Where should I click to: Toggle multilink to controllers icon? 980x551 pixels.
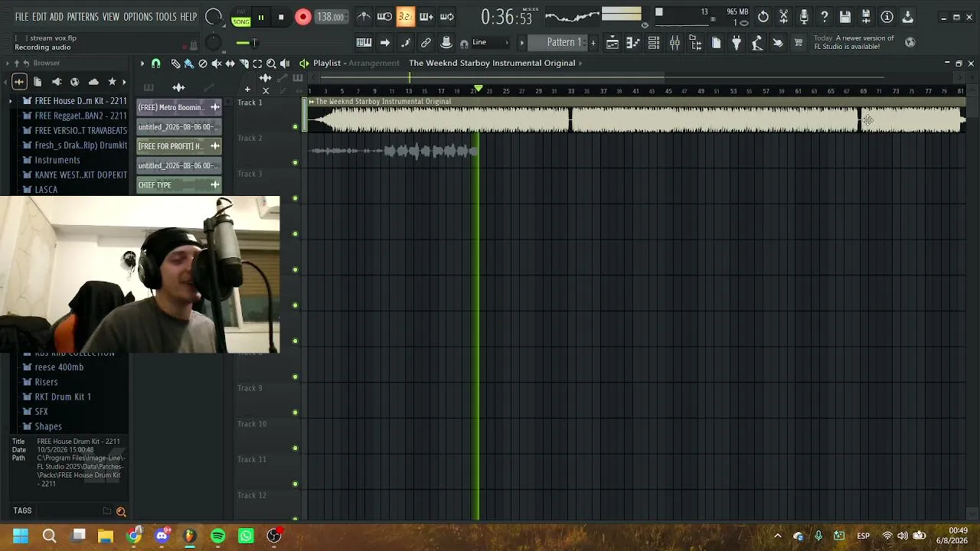(x=426, y=43)
